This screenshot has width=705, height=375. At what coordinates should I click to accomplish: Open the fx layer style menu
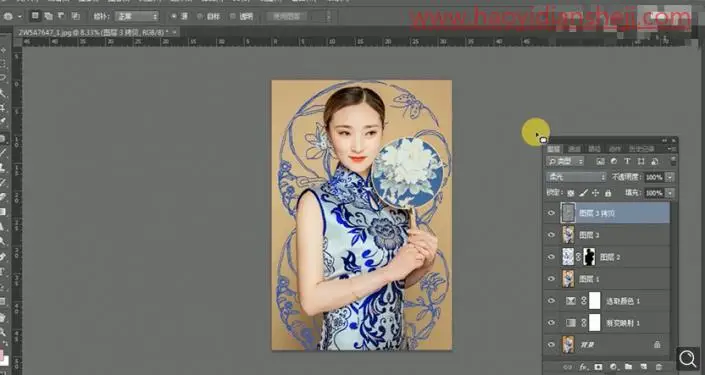(x=583, y=367)
